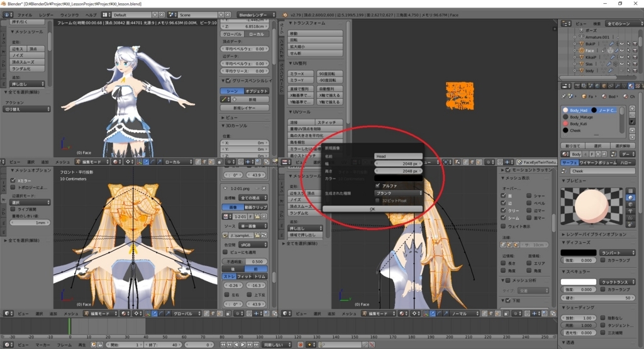Toggle the 32ビットFloat checkbox
The height and width of the screenshot is (349, 644).
tap(377, 201)
